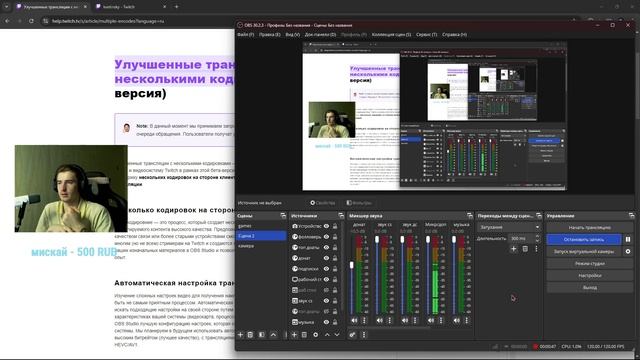Click the transition duration 300 ms field

pos(522,238)
